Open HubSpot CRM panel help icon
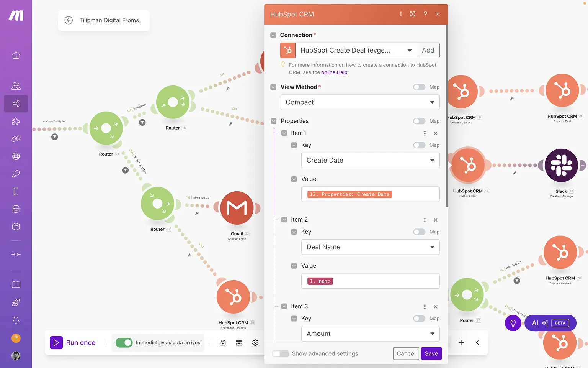This screenshot has height=368, width=588. pos(425,14)
